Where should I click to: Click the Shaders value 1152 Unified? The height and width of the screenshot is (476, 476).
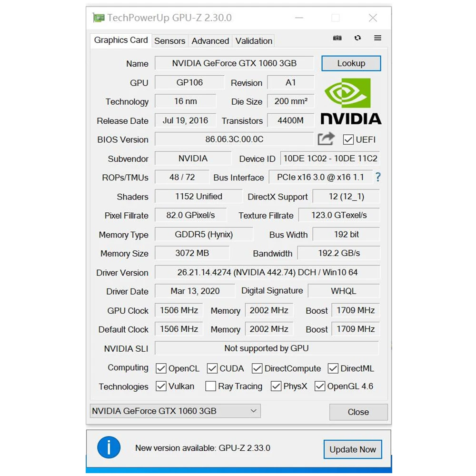click(198, 196)
